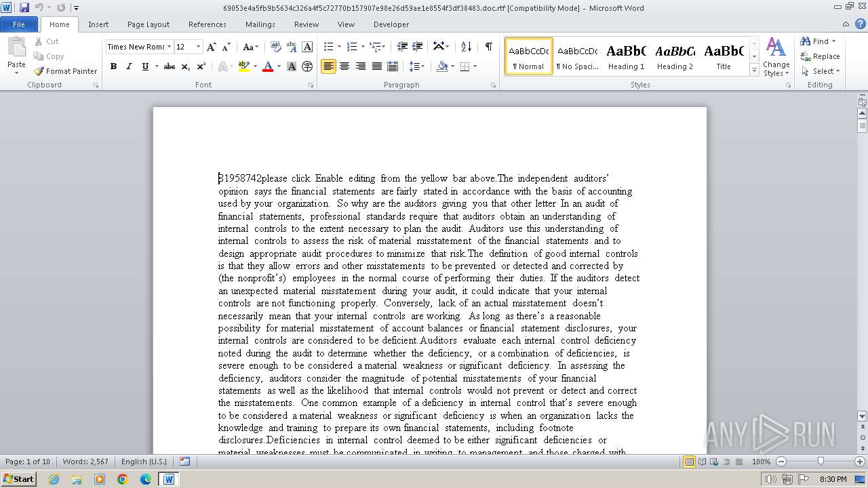Click the Undo icon
Screen dimensions: 868x488
pos(39,7)
